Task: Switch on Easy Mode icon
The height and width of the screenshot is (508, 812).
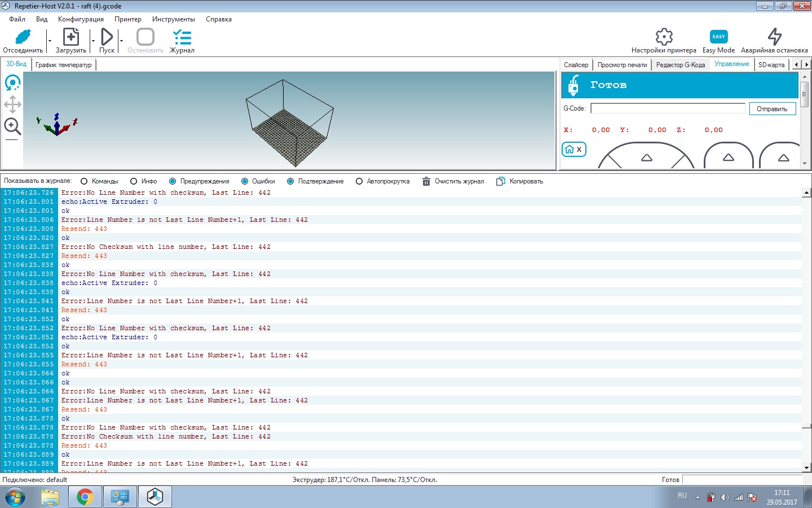Action: pos(718,37)
